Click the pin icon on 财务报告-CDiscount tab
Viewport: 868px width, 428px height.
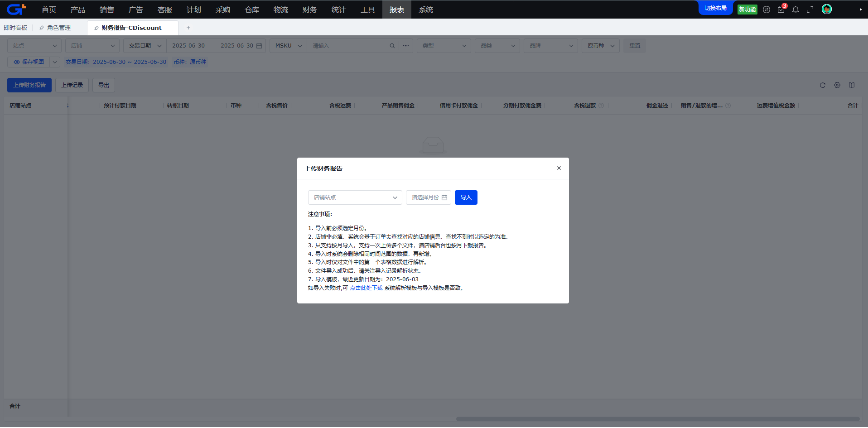coord(96,28)
